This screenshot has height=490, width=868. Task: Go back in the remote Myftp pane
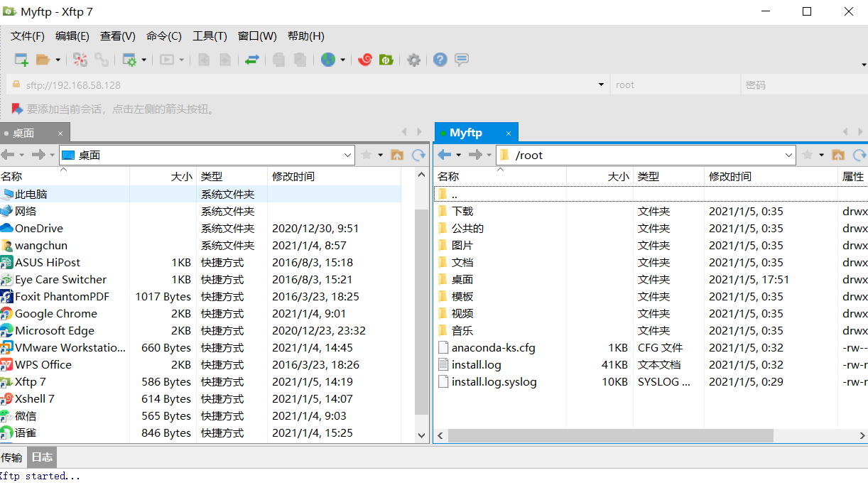pos(445,155)
